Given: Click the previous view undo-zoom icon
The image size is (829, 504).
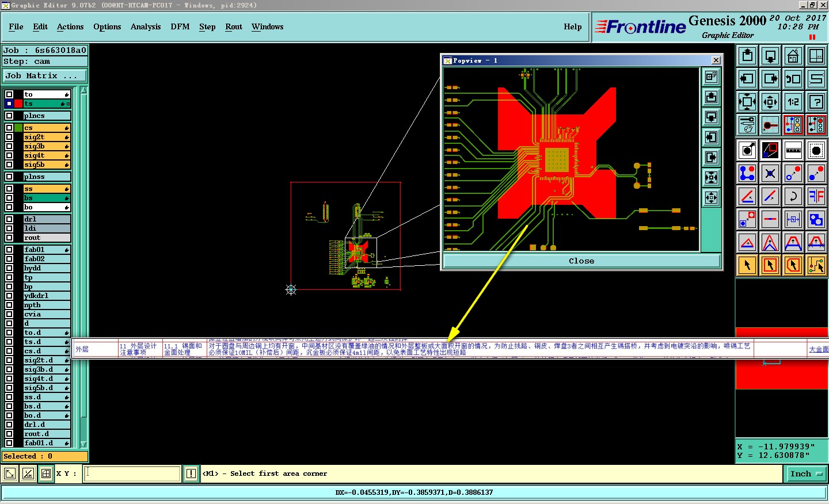Looking at the screenshot, I should 793,79.
